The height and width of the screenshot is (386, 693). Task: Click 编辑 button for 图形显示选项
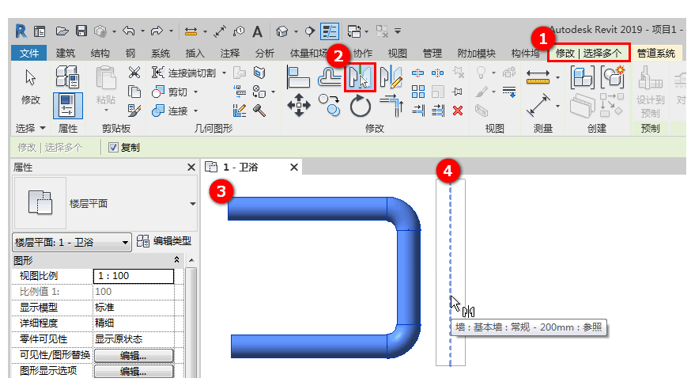[x=133, y=371]
